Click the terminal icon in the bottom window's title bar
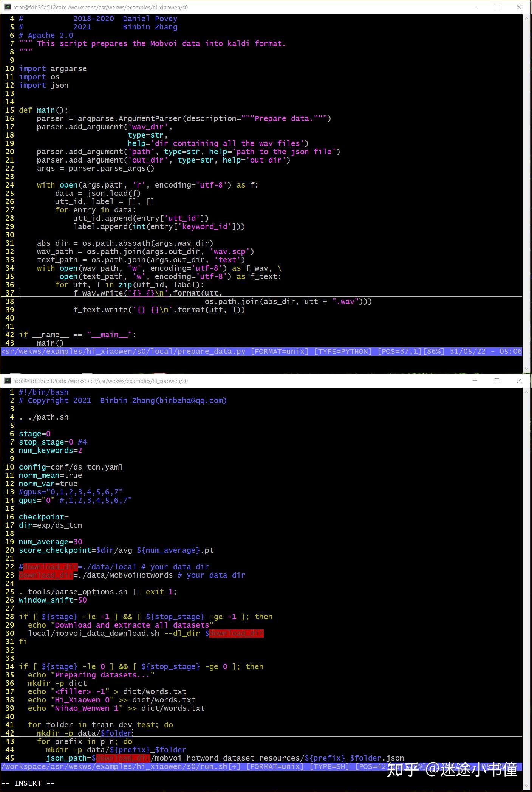The width and height of the screenshot is (532, 792). click(x=7, y=381)
